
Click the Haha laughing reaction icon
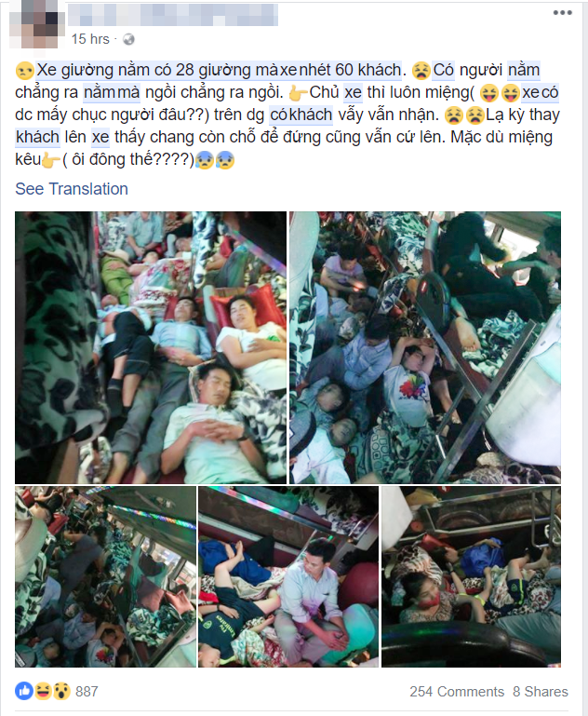[43, 691]
